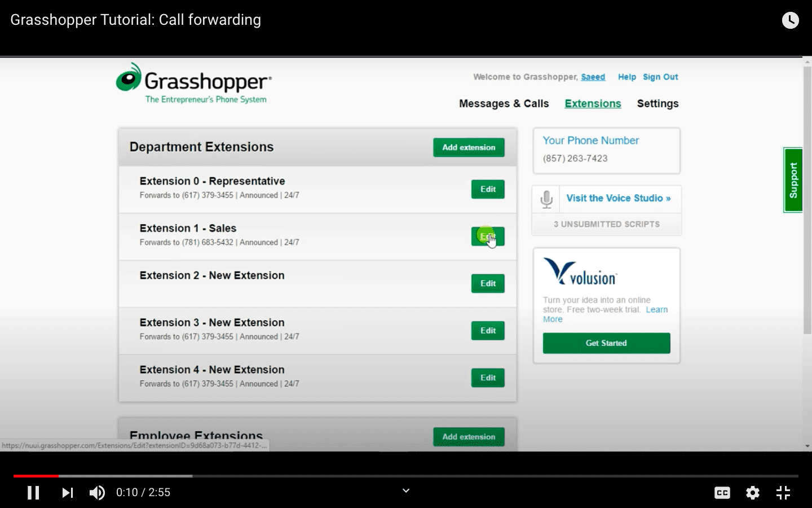Open the Settings tab
The height and width of the screenshot is (508, 812).
(x=657, y=103)
